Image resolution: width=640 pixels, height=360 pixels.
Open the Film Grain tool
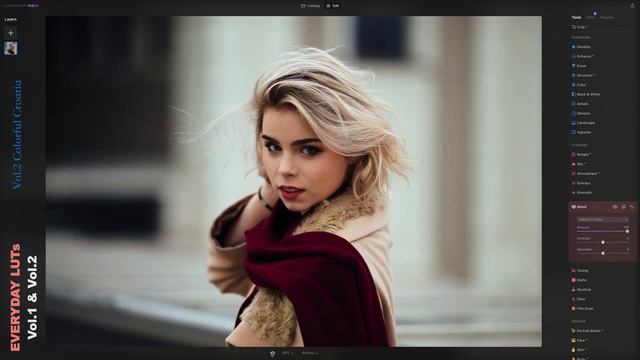(x=583, y=309)
